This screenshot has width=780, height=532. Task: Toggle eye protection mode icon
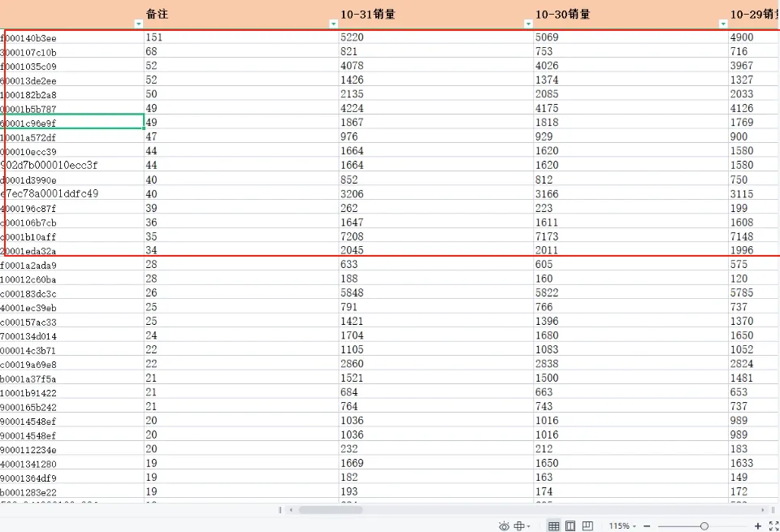(x=504, y=526)
